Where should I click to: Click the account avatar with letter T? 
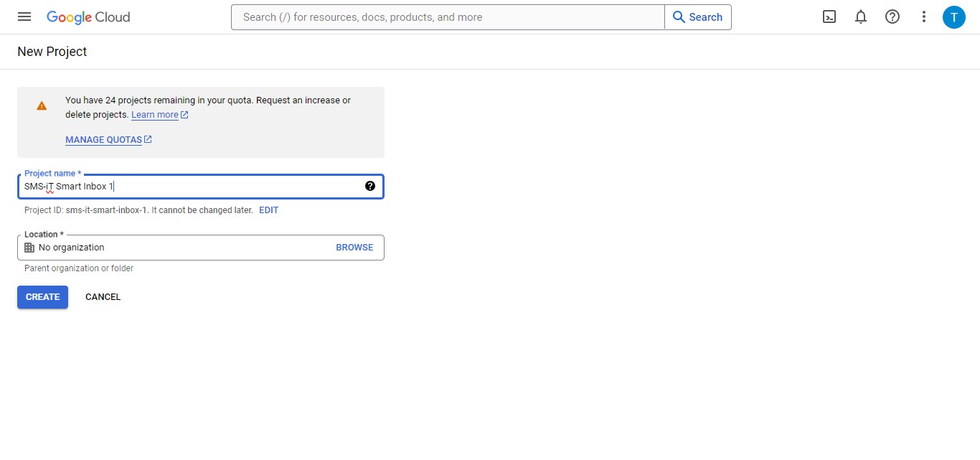954,17
